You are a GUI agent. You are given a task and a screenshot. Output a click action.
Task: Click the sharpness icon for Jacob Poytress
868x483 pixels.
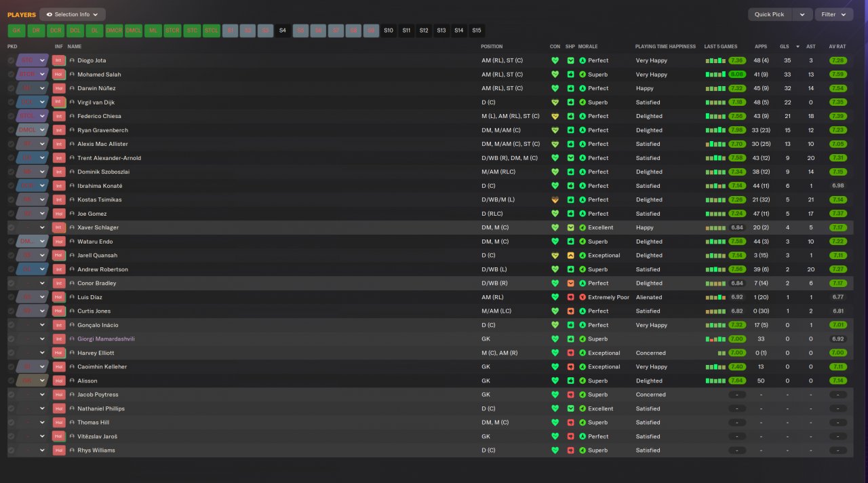pos(570,394)
